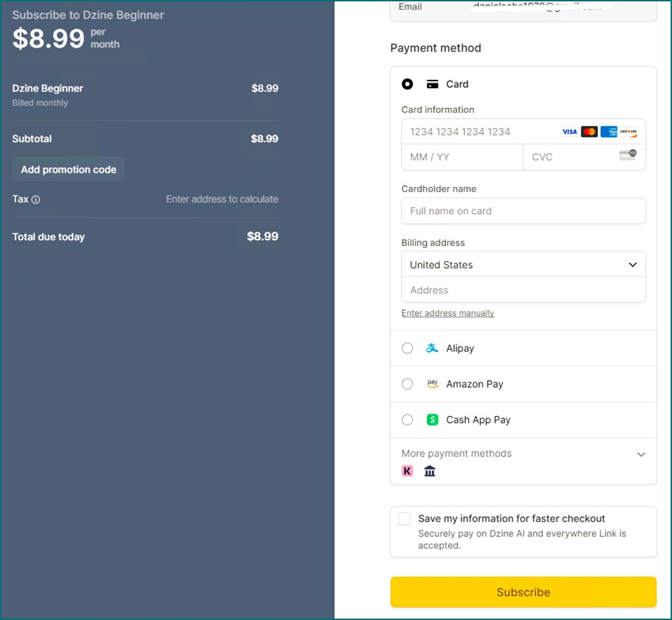Click the Subscribe button

click(x=524, y=592)
